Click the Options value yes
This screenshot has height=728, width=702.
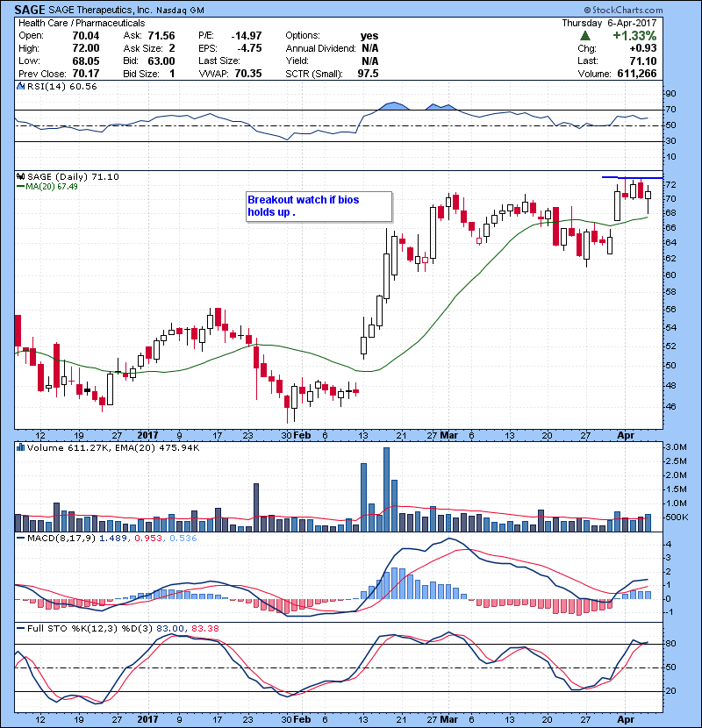coord(369,36)
